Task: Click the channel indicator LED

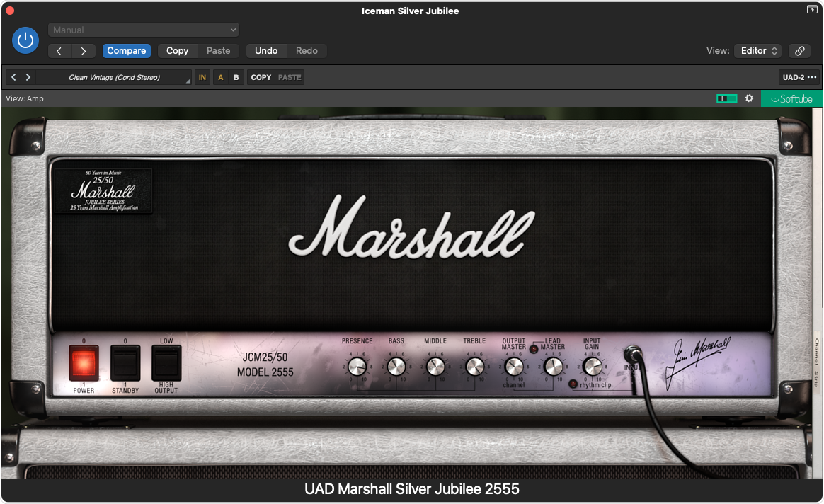Action: coord(533,349)
